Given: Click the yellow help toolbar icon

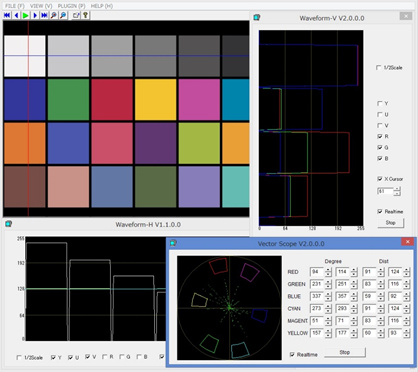Looking at the screenshot, I should point(86,15).
